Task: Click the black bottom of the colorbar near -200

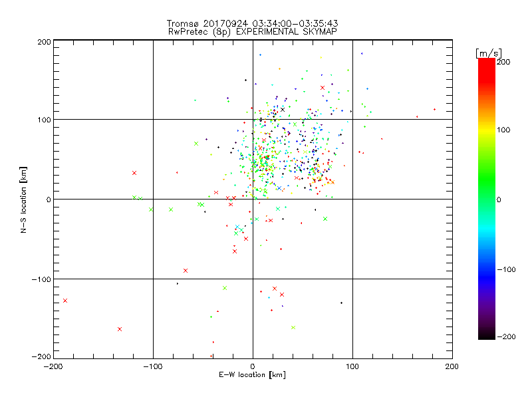Action: pyautogui.click(x=487, y=334)
